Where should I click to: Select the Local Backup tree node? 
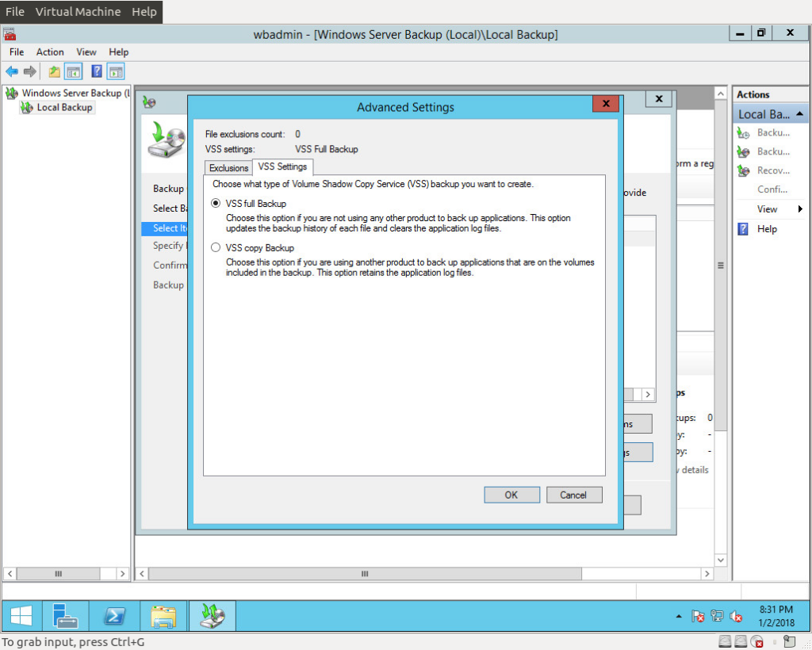64,107
